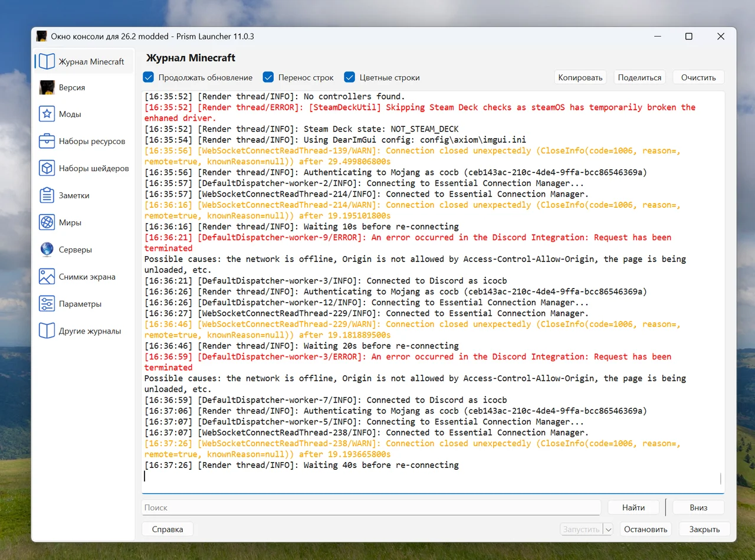Select the Серверы planet icon
Image resolution: width=755 pixels, height=560 pixels.
(47, 250)
